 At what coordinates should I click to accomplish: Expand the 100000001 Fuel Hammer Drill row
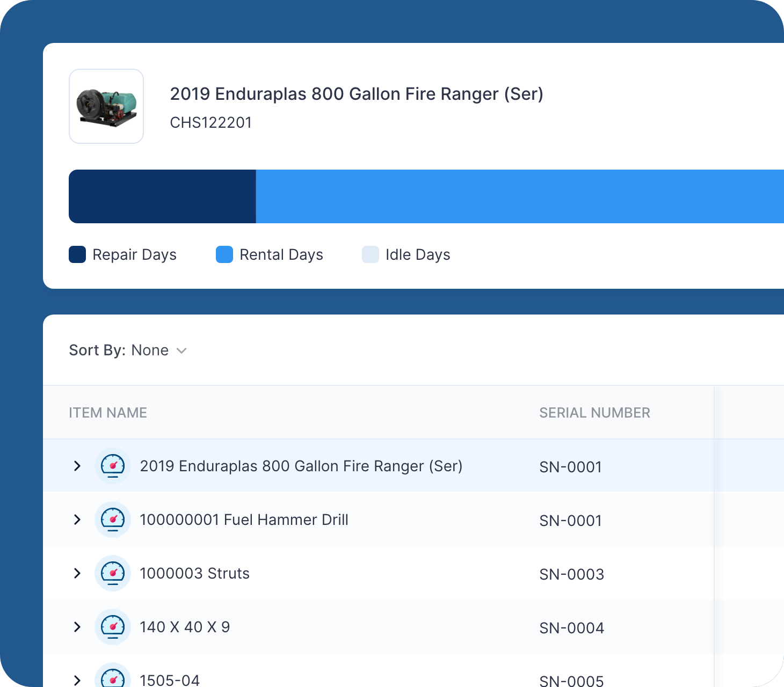coord(77,520)
